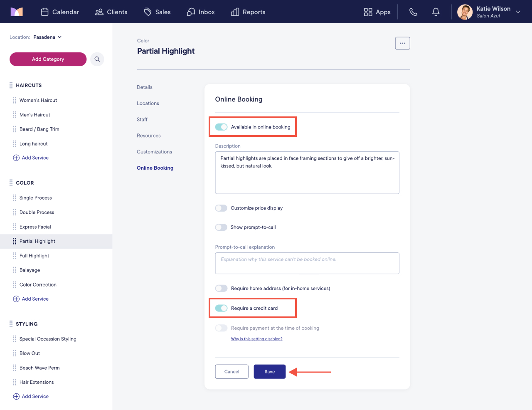Open the Apps grid icon
532x410 pixels.
click(x=368, y=12)
